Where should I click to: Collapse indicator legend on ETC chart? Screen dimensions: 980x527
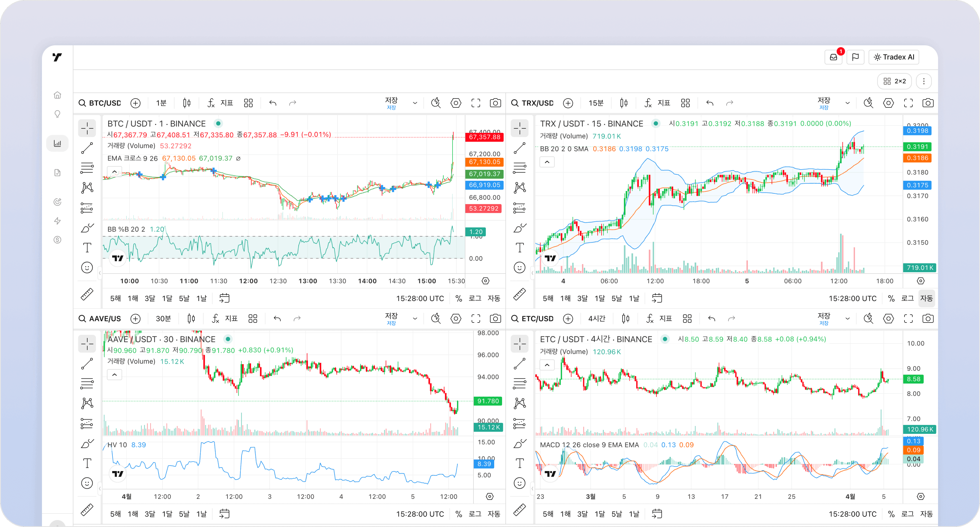(547, 365)
